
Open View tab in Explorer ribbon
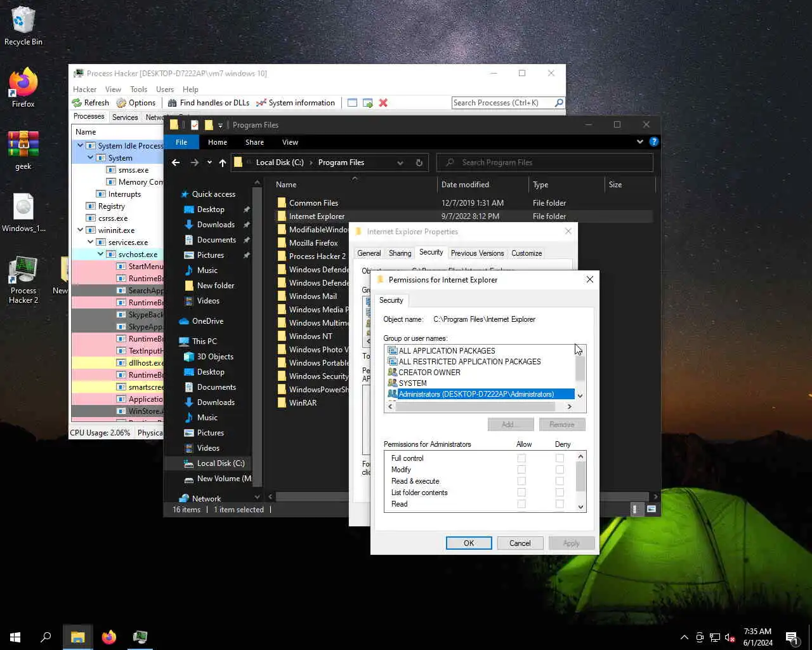pos(290,142)
